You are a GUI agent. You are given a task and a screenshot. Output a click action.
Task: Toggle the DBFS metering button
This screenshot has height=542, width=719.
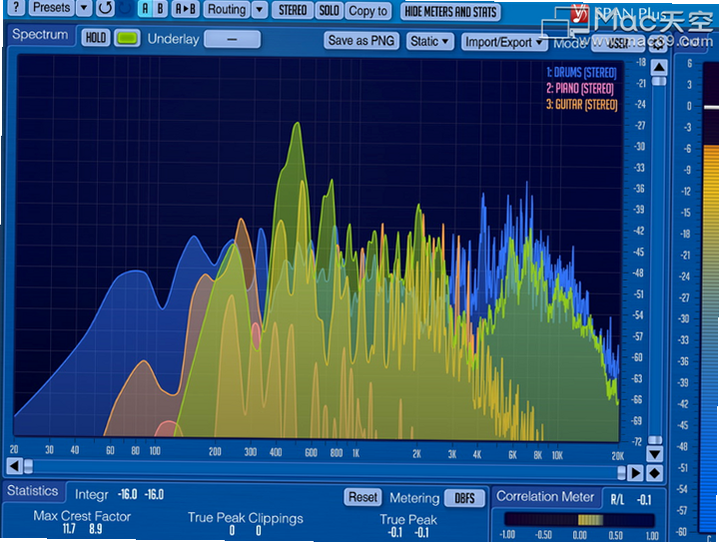click(x=465, y=498)
